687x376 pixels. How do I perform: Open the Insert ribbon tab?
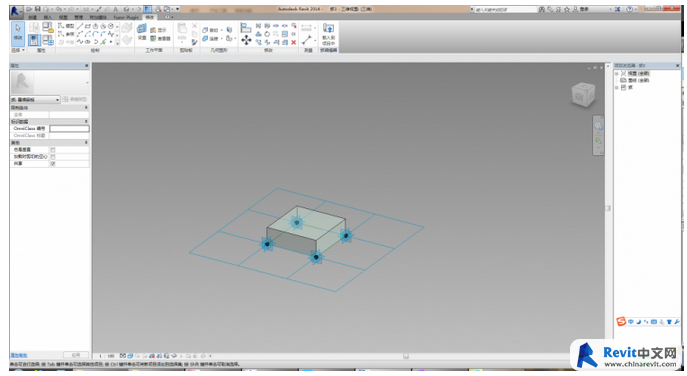pos(47,17)
